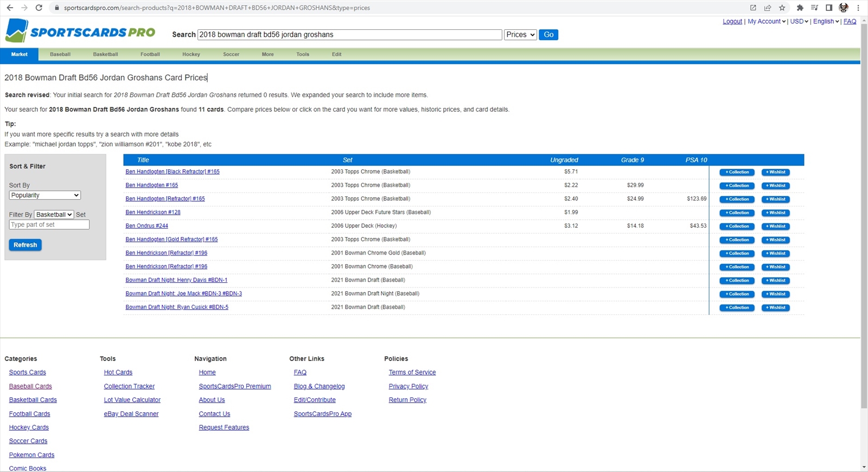Open Ben Ondrus #244 card link
This screenshot has height=472, width=868.
click(x=147, y=226)
